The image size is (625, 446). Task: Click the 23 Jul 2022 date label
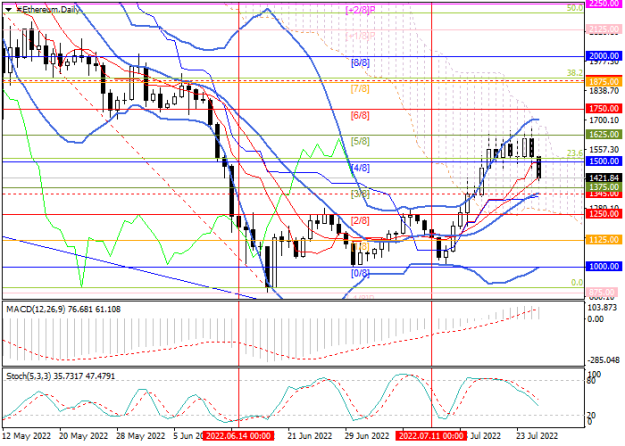point(537,436)
